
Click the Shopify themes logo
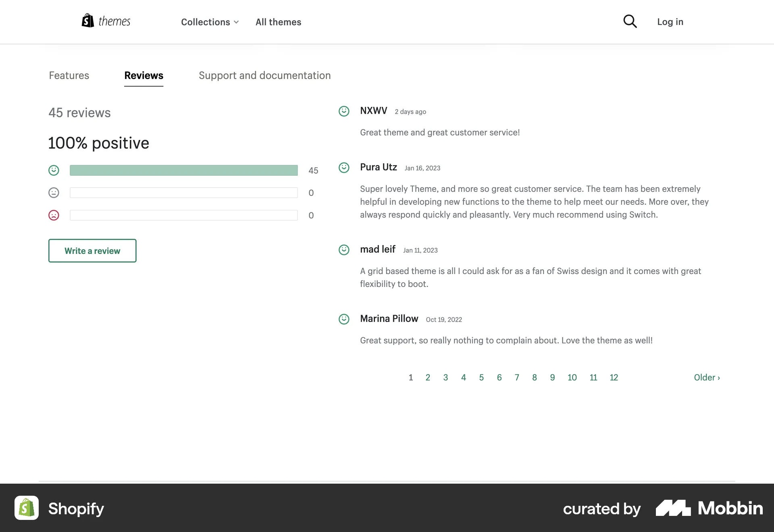coord(106,21)
